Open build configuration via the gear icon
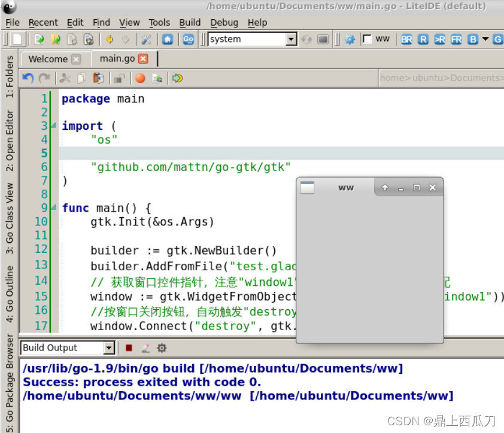 coord(160,347)
